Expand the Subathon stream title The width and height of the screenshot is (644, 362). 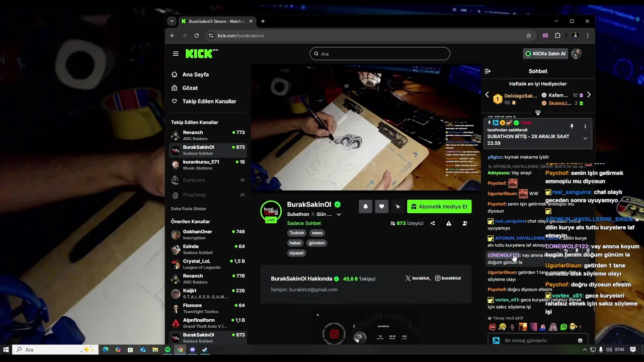point(339,215)
